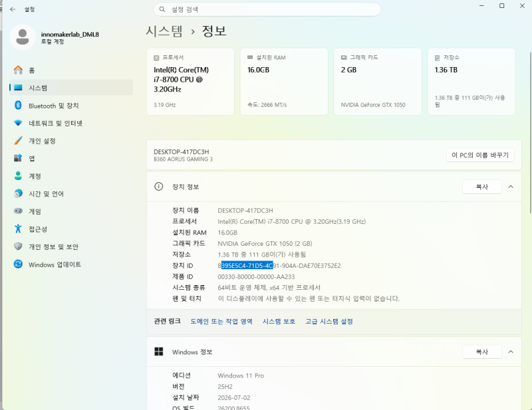532x410 pixels.
Task: Click the 앱 apps icon
Action: (x=18, y=158)
